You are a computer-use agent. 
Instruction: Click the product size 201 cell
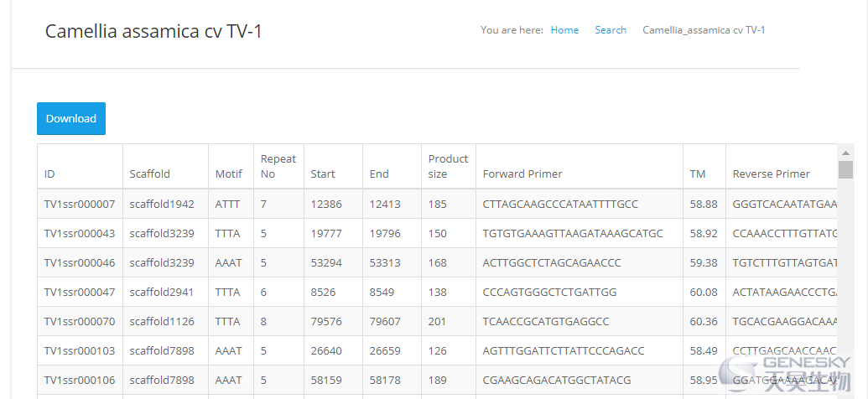click(x=449, y=322)
